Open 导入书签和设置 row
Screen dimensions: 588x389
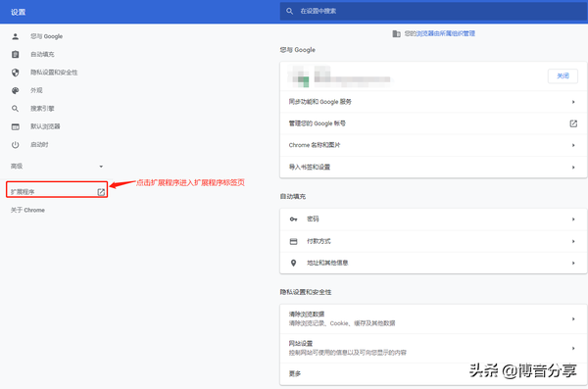coord(433,167)
